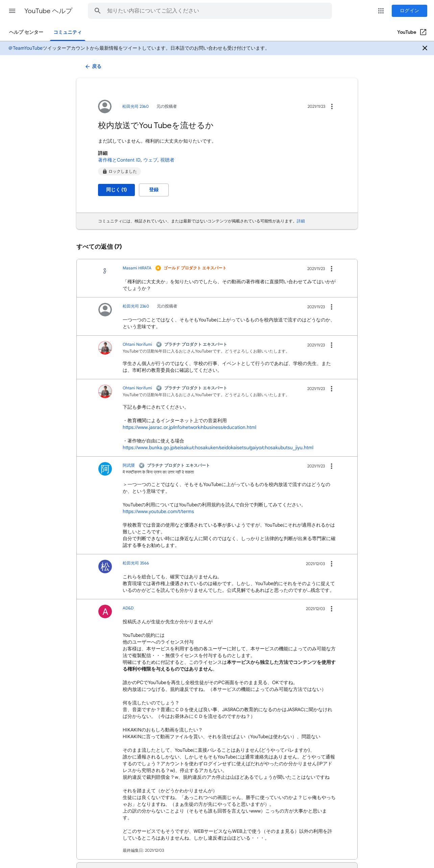This screenshot has width=434, height=868.
Task: Open options menu on 阿武隈 reply
Action: [x=332, y=466]
